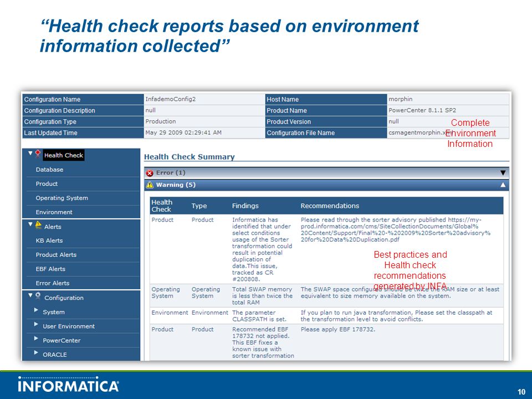Click the Configuration Description label

59,111
